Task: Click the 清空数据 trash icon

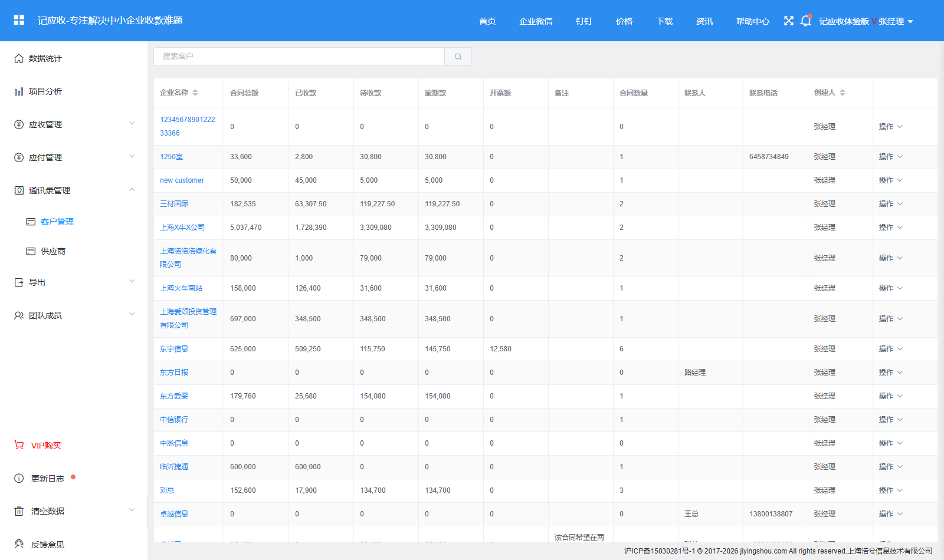Action: click(x=19, y=511)
